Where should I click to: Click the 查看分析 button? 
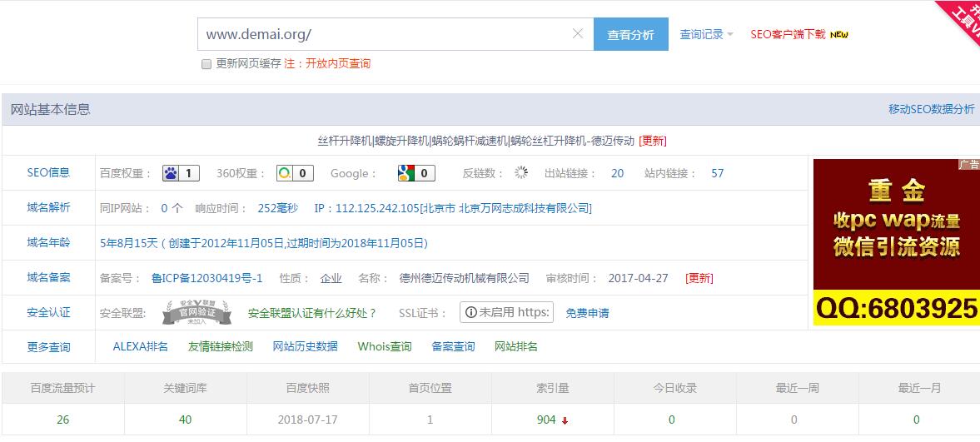click(x=630, y=34)
